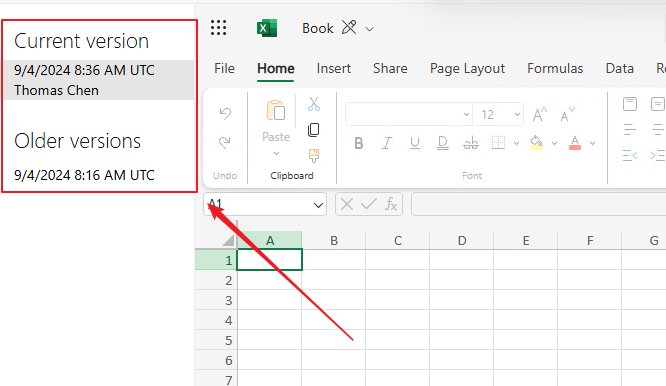This screenshot has width=666, height=386.
Task: Click the align left icon
Action: [x=630, y=130]
